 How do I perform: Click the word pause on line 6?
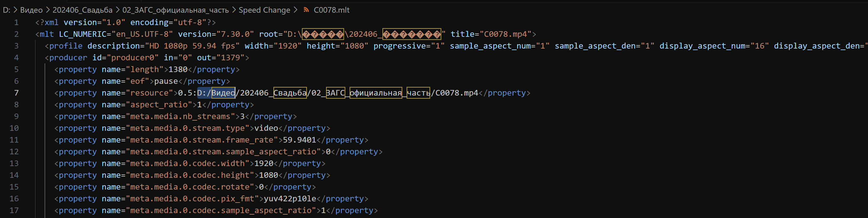pyautogui.click(x=166, y=81)
